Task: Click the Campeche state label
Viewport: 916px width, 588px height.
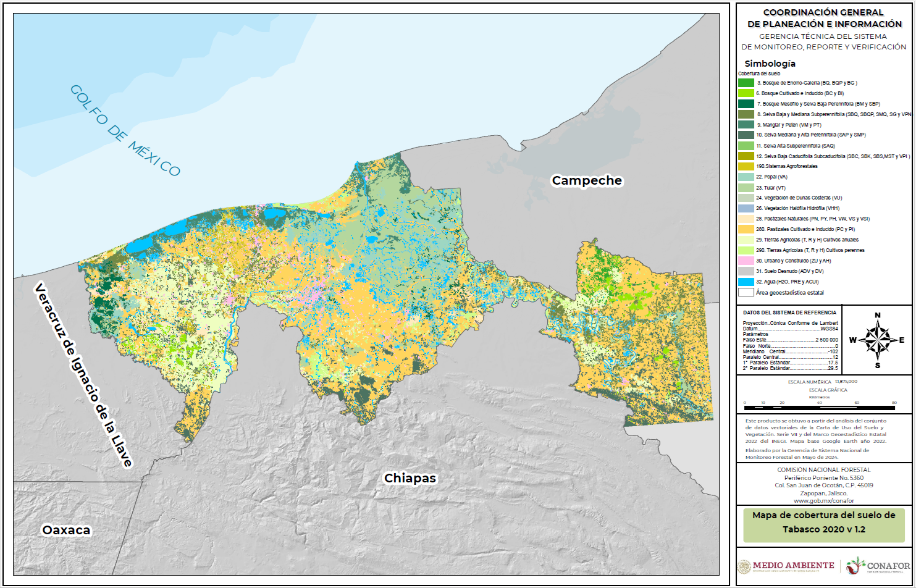Action: tap(587, 180)
